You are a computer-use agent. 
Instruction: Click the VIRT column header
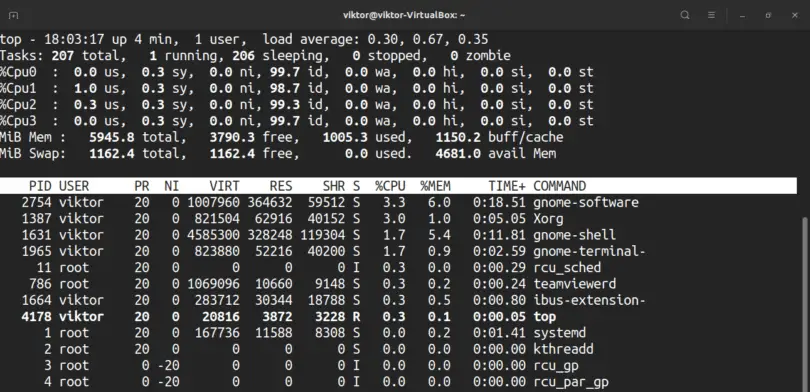(x=224, y=186)
